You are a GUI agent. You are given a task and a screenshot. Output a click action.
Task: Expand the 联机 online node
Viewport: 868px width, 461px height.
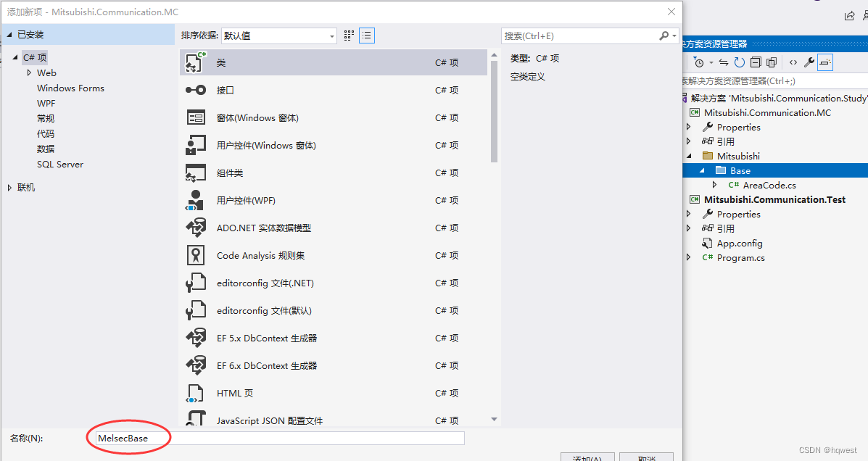pos(9,188)
